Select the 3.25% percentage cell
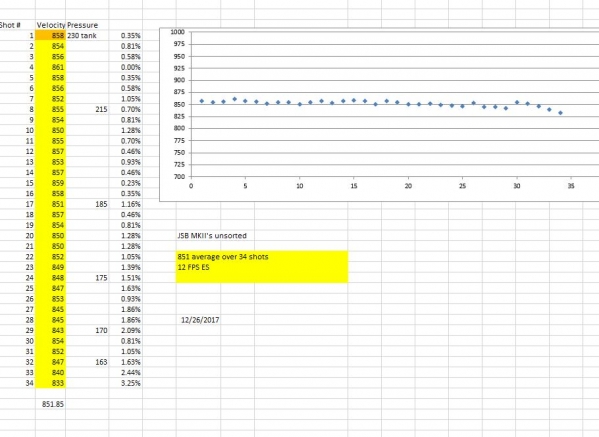 pos(126,383)
